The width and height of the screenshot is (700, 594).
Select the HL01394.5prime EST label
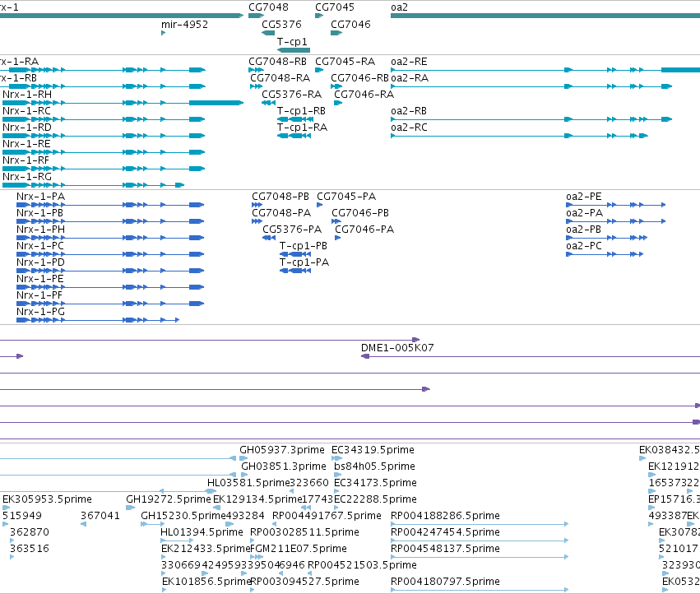202,532
